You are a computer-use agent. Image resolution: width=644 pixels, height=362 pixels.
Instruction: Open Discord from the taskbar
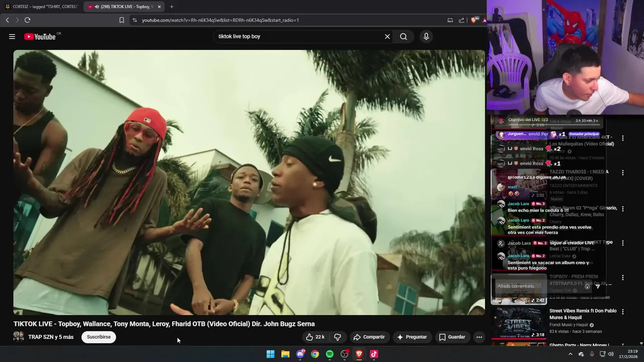(300, 354)
